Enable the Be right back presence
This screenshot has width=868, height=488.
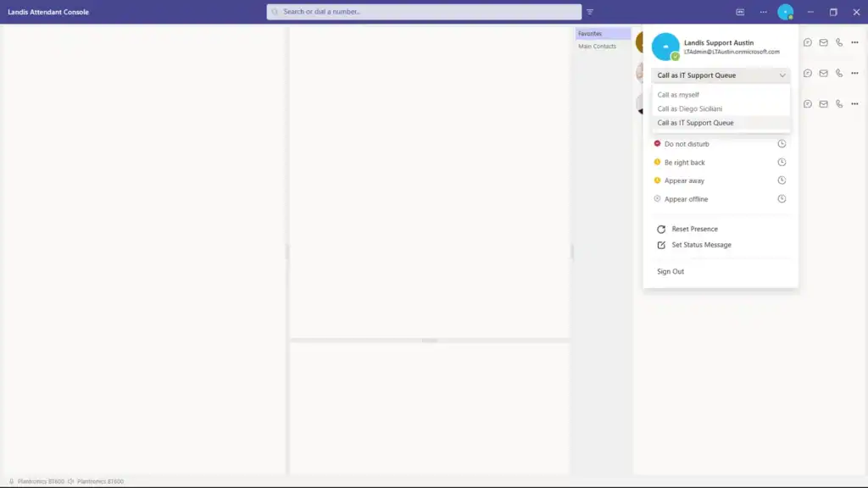pyautogui.click(x=683, y=162)
